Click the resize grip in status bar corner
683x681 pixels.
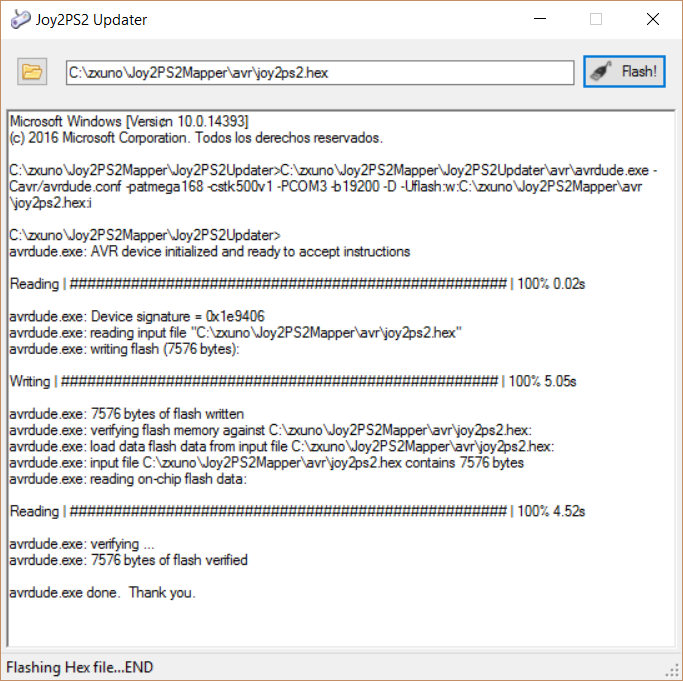click(x=672, y=670)
